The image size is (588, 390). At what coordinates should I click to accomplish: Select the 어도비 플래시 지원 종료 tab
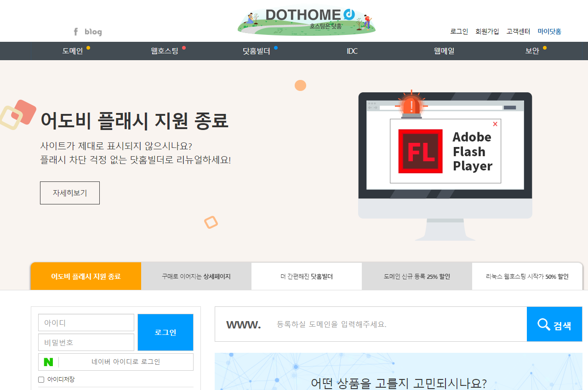[86, 276]
